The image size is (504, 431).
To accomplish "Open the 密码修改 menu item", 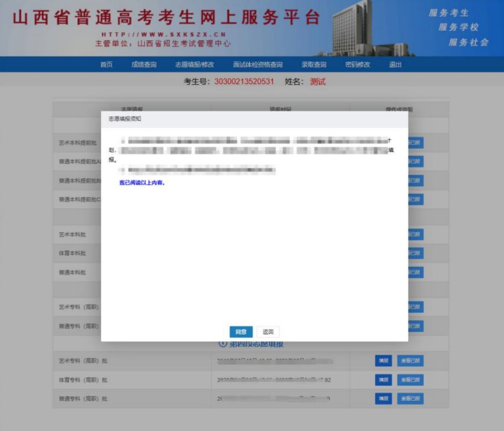I will click(358, 65).
